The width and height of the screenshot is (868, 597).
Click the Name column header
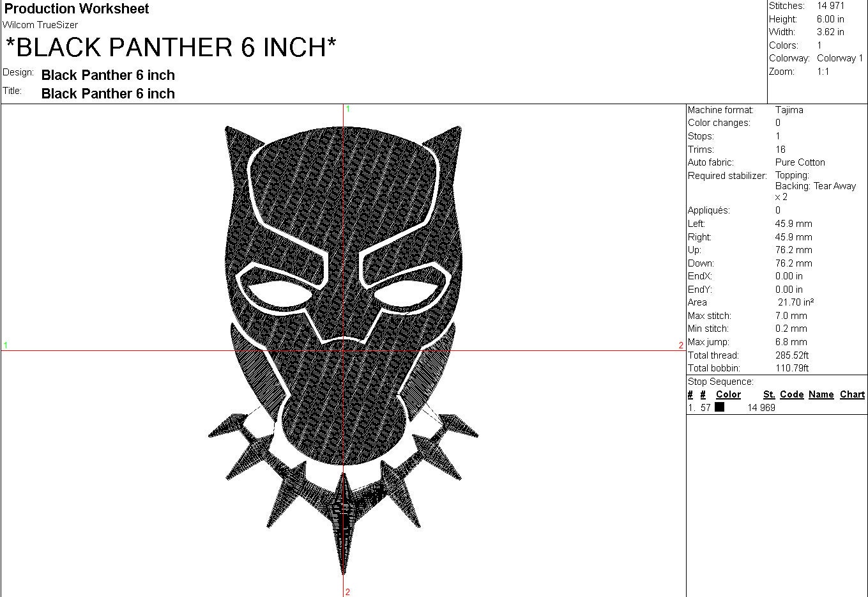821,394
